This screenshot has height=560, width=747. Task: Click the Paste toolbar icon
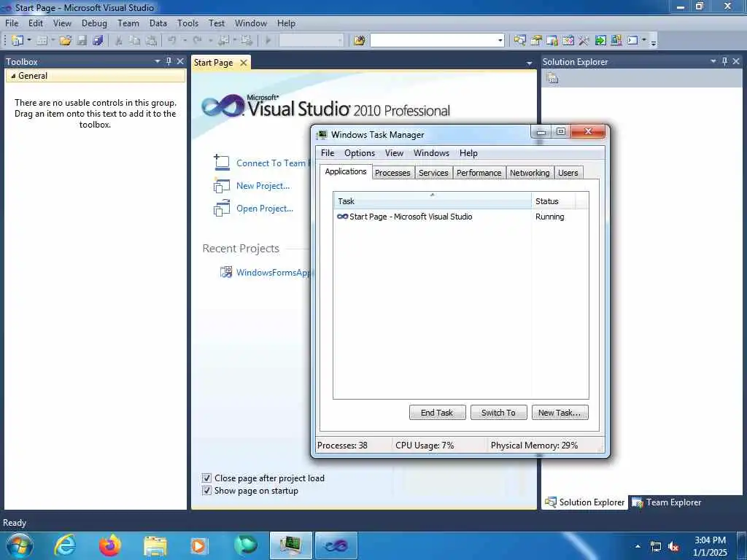(151, 41)
